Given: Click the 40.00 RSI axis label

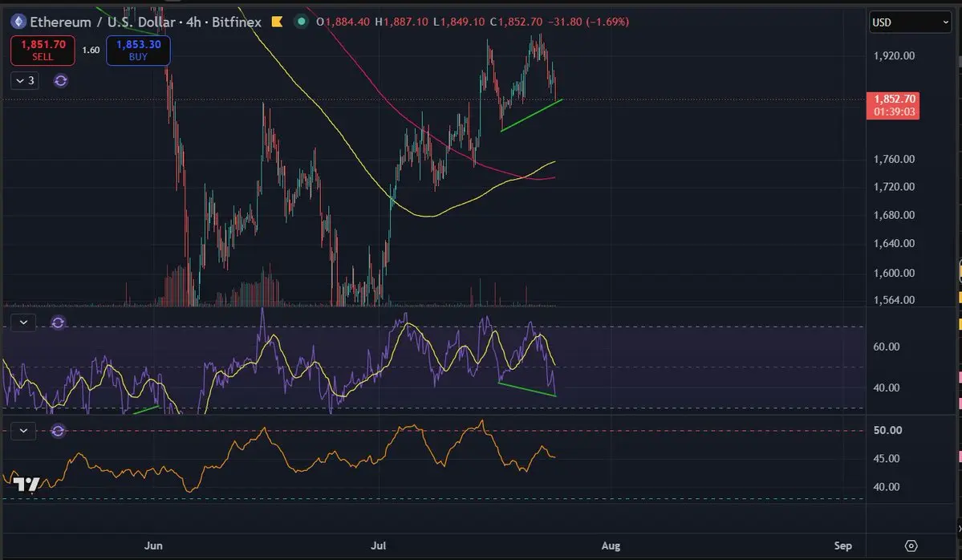Looking at the screenshot, I should (x=887, y=388).
